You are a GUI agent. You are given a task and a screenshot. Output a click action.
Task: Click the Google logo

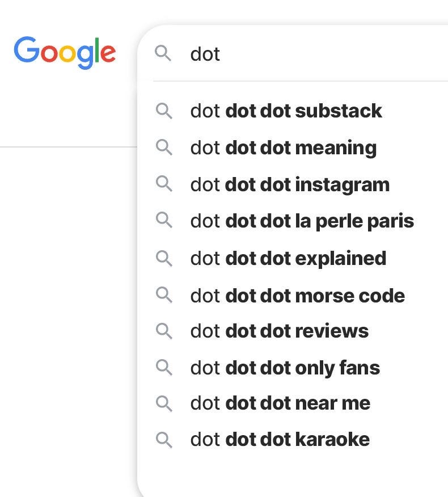[x=65, y=52]
